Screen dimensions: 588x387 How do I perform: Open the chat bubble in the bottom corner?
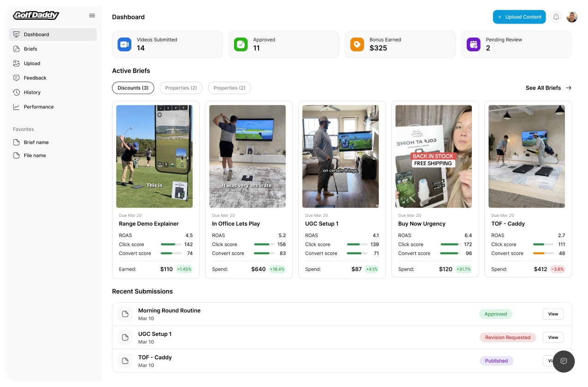click(x=564, y=361)
